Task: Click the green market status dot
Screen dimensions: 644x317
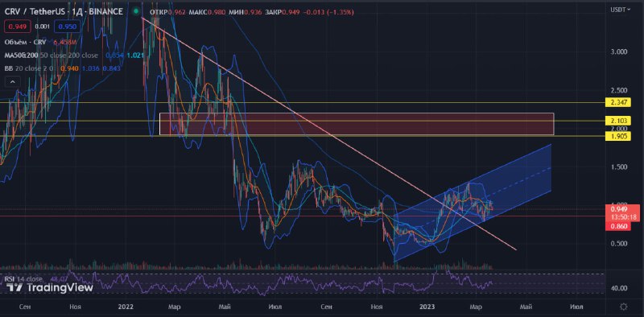Action: pos(135,11)
